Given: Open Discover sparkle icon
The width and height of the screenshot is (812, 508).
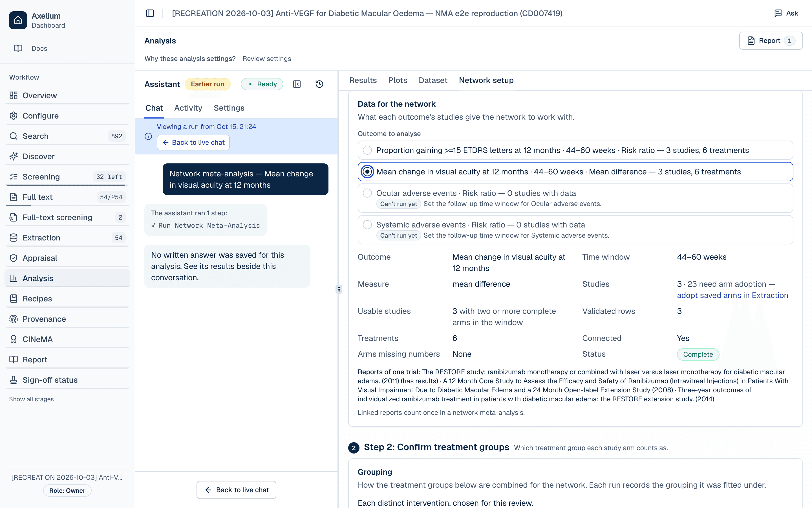Looking at the screenshot, I should tap(14, 156).
